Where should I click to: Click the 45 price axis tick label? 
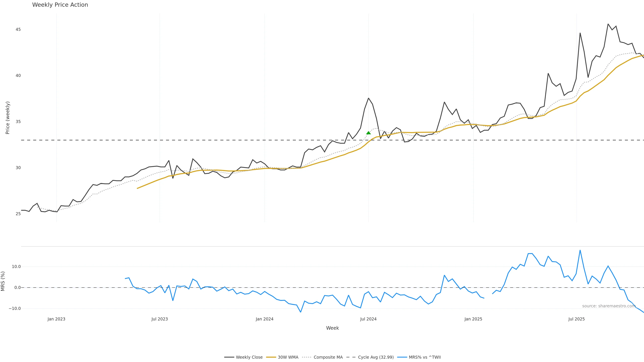pyautogui.click(x=18, y=29)
